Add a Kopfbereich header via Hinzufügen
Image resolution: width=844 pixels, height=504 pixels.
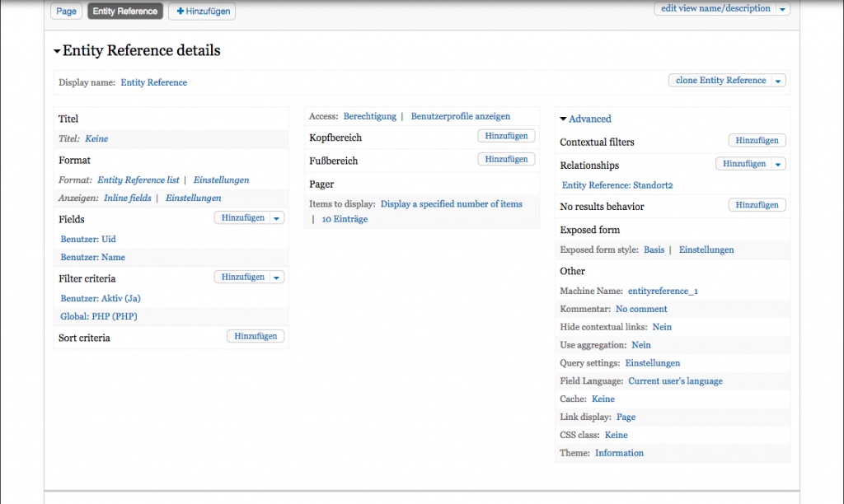pos(506,137)
